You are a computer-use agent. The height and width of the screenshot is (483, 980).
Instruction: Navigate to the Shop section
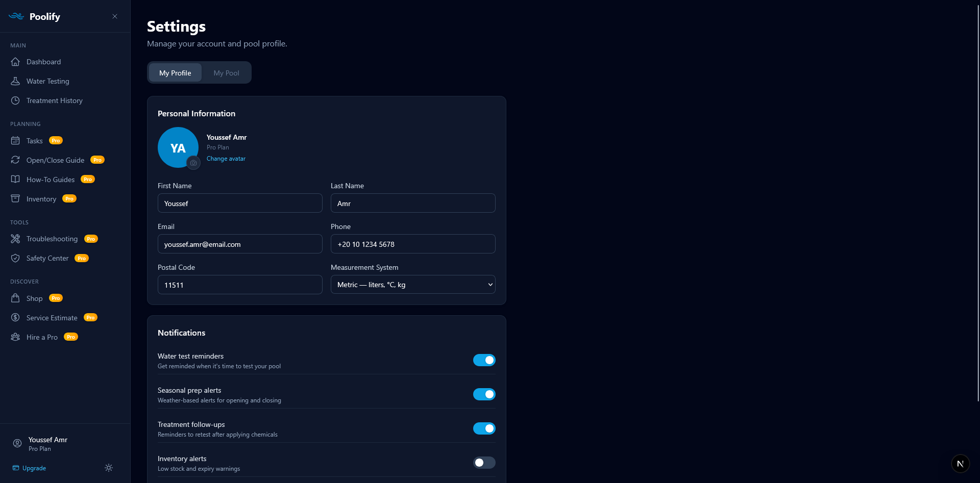tap(35, 298)
